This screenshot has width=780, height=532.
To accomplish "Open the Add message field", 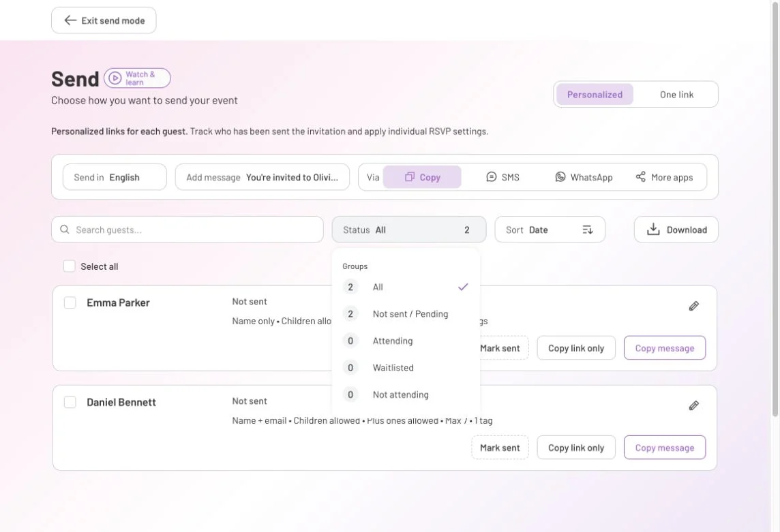I will pos(262,177).
